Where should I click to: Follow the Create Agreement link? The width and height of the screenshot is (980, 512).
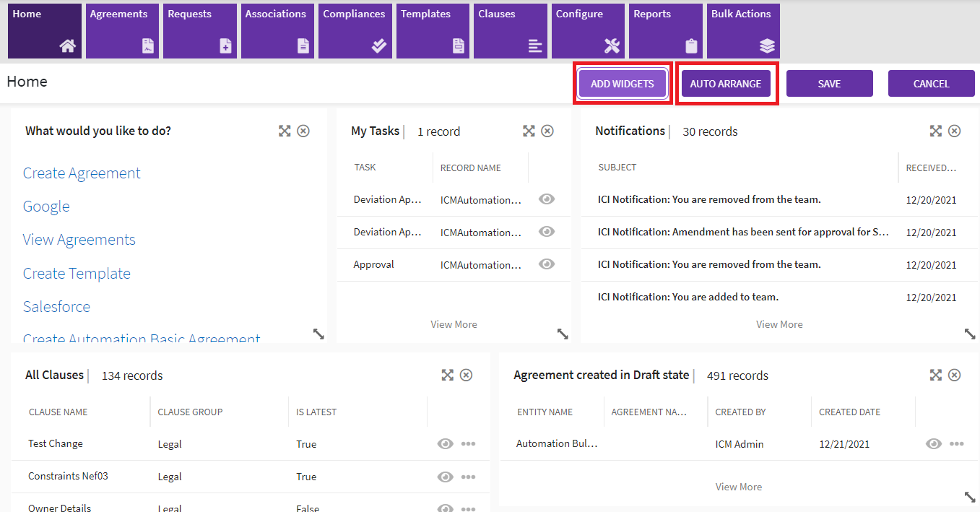[x=82, y=173]
